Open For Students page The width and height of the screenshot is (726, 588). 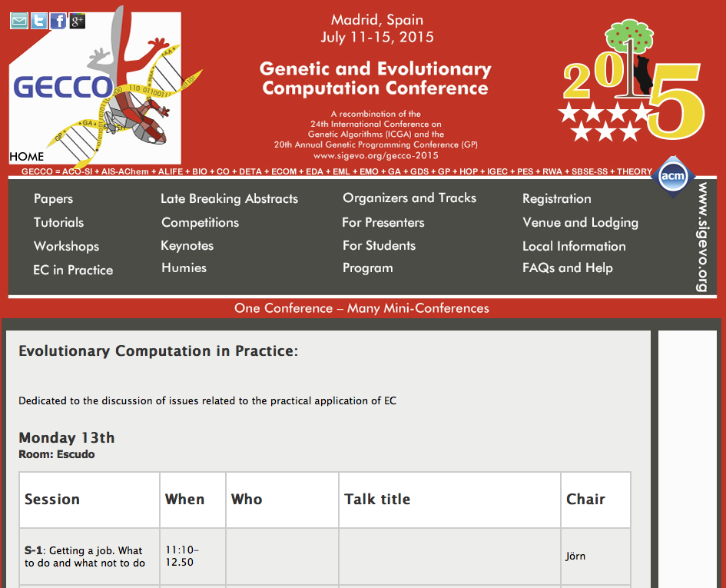pyautogui.click(x=379, y=246)
